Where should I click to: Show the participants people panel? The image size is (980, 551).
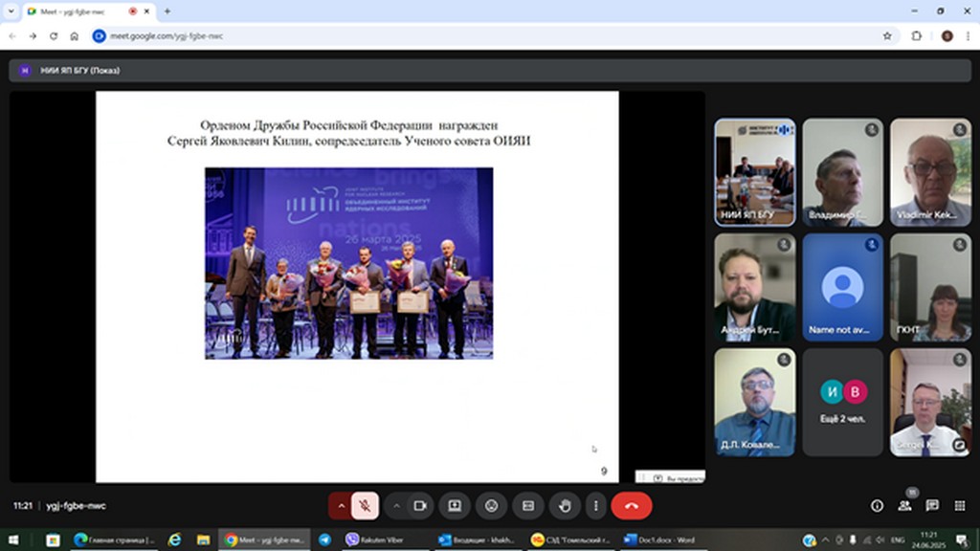coord(904,505)
